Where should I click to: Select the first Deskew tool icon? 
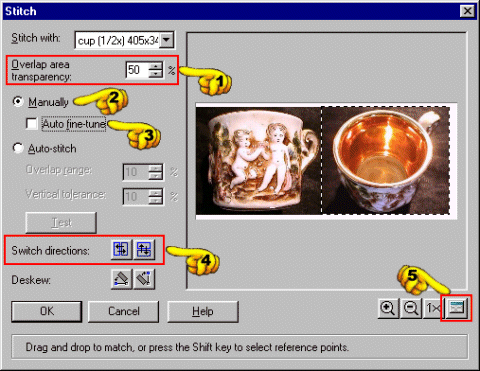[x=121, y=279]
